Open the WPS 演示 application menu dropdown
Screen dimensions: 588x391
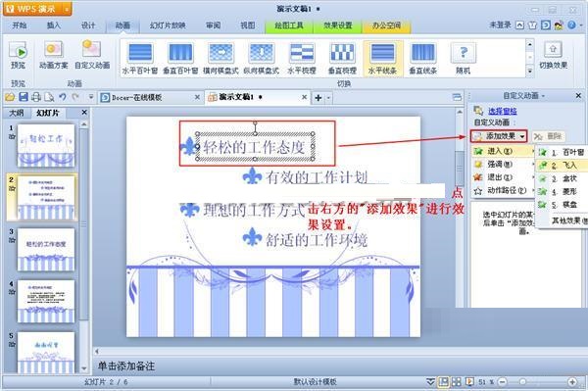[67, 9]
